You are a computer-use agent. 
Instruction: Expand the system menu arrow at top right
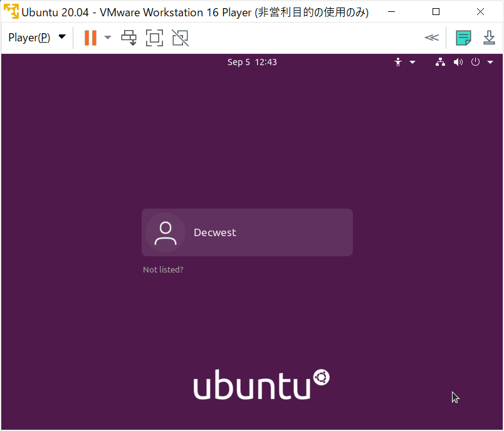pos(490,62)
